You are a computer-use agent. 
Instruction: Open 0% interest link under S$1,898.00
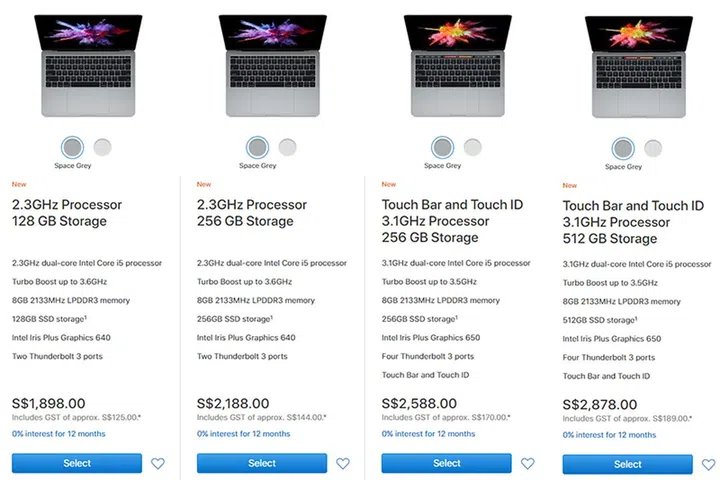(x=59, y=434)
